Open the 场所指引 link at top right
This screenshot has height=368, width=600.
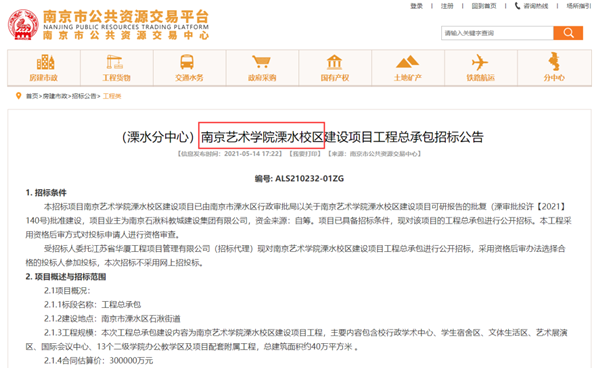coord(579,6)
